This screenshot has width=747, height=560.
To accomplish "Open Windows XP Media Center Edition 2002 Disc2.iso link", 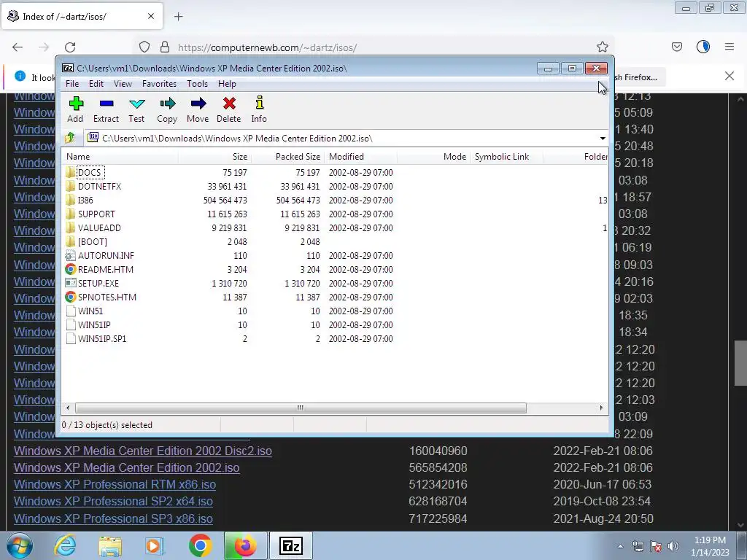I will tap(143, 451).
